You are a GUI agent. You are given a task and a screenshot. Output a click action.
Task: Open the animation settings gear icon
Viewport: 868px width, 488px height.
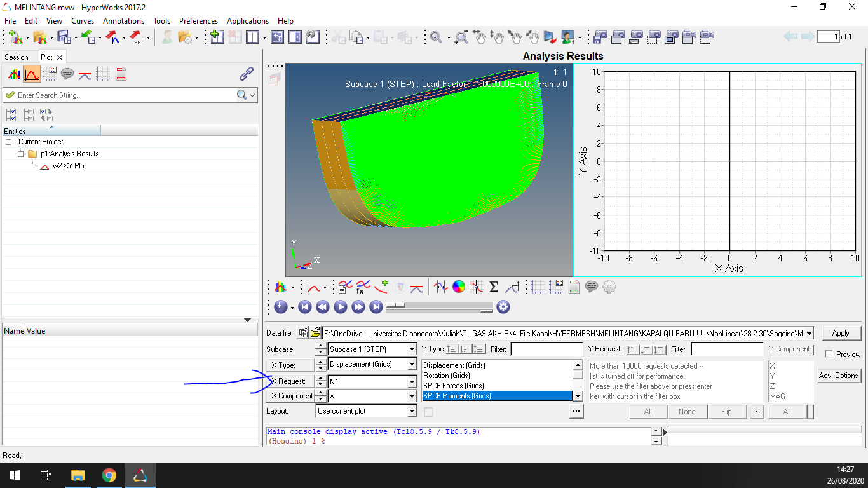[503, 307]
